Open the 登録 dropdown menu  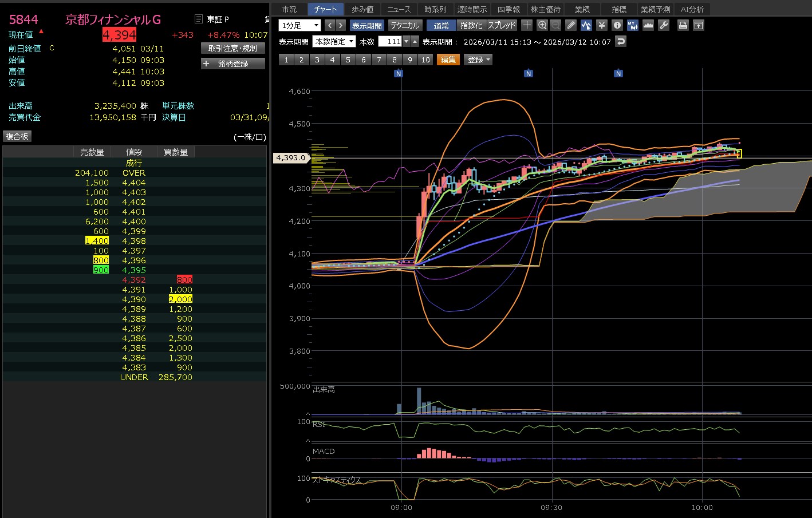(479, 60)
